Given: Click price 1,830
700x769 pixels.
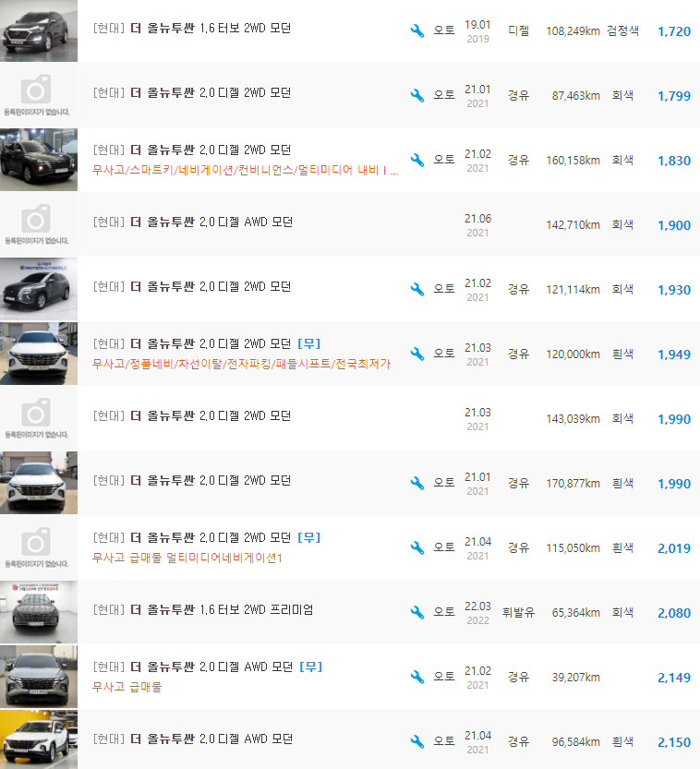Looking at the screenshot, I should coord(674,161).
